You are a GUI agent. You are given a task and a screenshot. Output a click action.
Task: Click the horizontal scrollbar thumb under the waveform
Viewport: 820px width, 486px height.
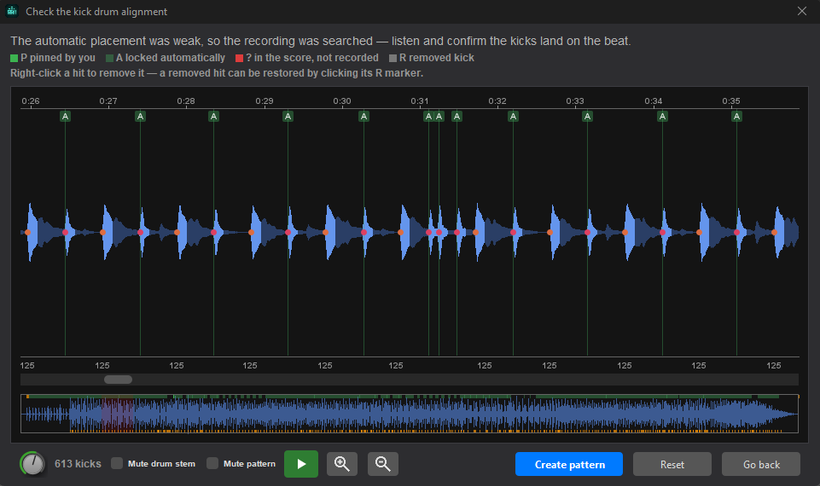click(x=118, y=380)
